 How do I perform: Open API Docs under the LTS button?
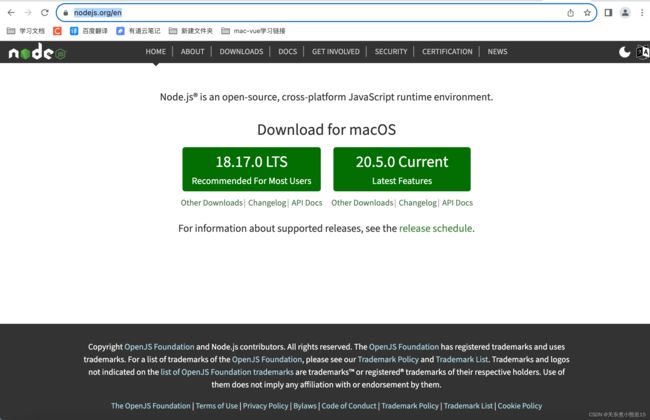click(x=307, y=203)
